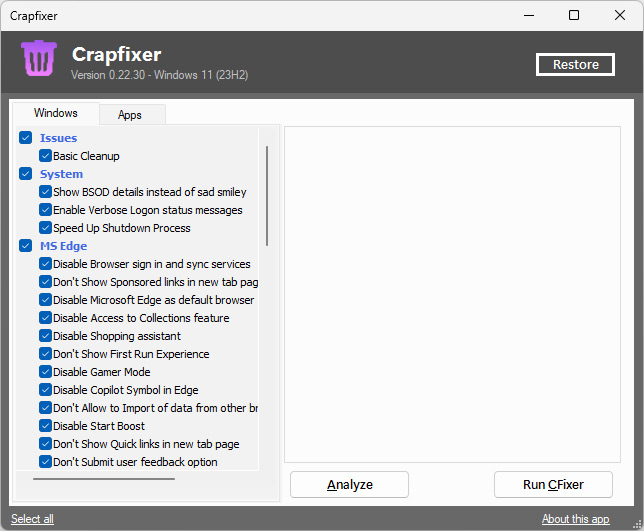This screenshot has height=531, width=644.
Task: Toggle the Basic Cleanup checkbox
Action: (45, 156)
